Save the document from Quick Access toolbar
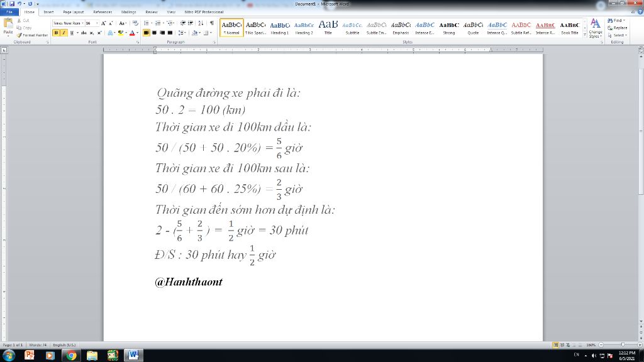Screen dimensions: 644x362 (x=12, y=4)
